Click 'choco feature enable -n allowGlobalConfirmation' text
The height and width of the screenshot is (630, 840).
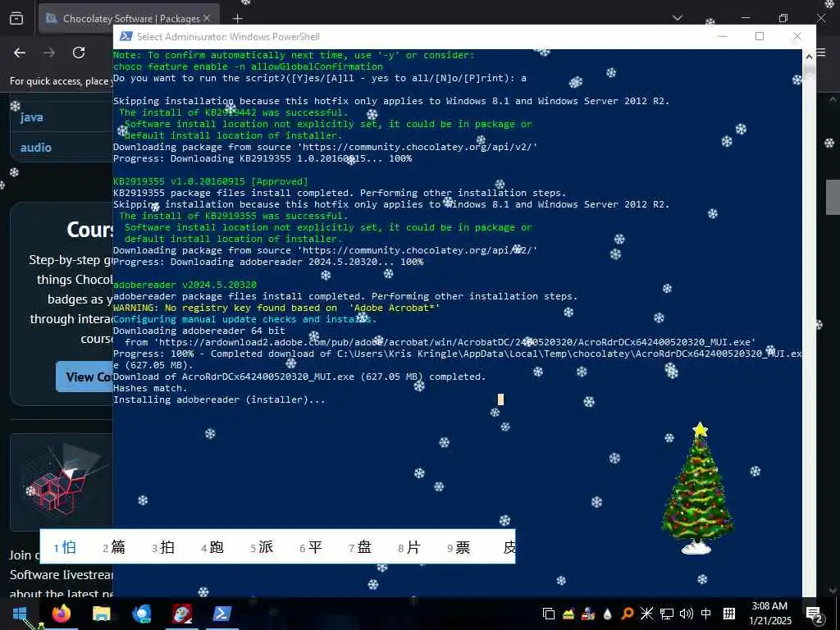pos(248,66)
